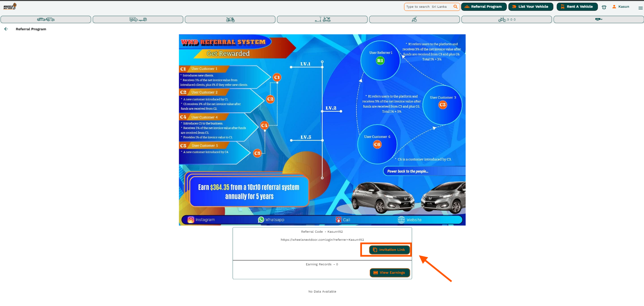Click the referral system banner image
The width and height of the screenshot is (644, 306).
click(322, 130)
